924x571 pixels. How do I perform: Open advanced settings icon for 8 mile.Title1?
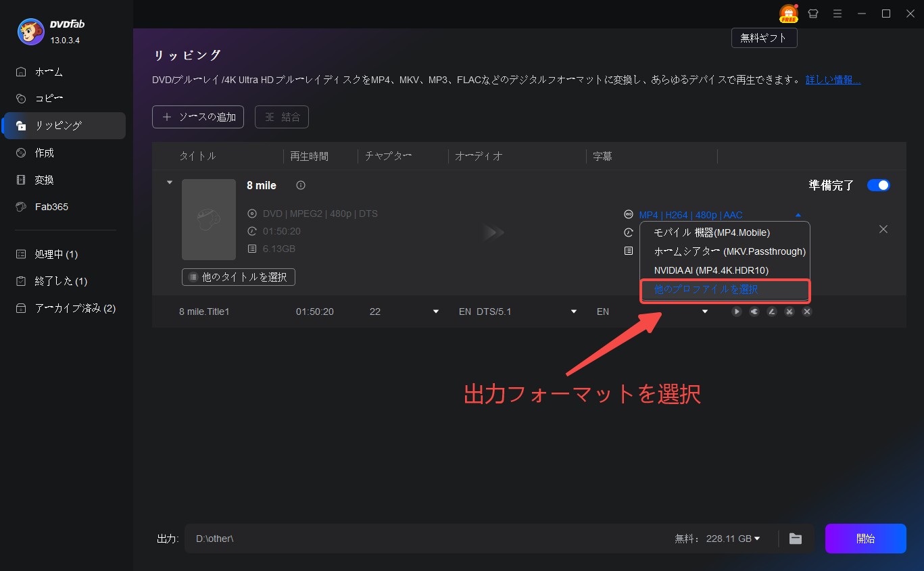tap(754, 312)
